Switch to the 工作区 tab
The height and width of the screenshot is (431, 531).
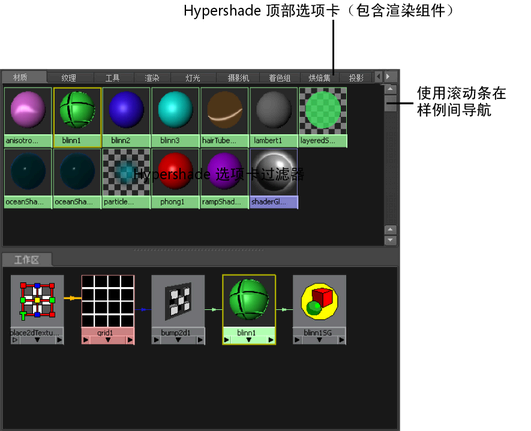pyautogui.click(x=26, y=260)
